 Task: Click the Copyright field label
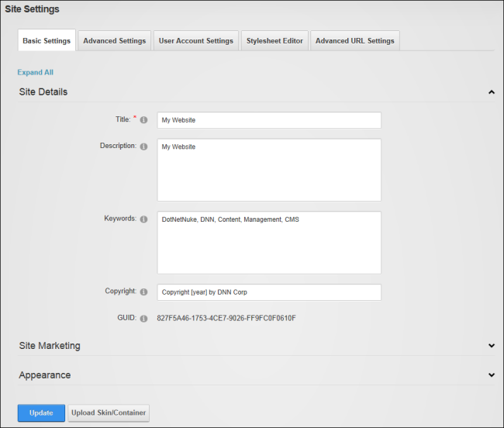(120, 291)
